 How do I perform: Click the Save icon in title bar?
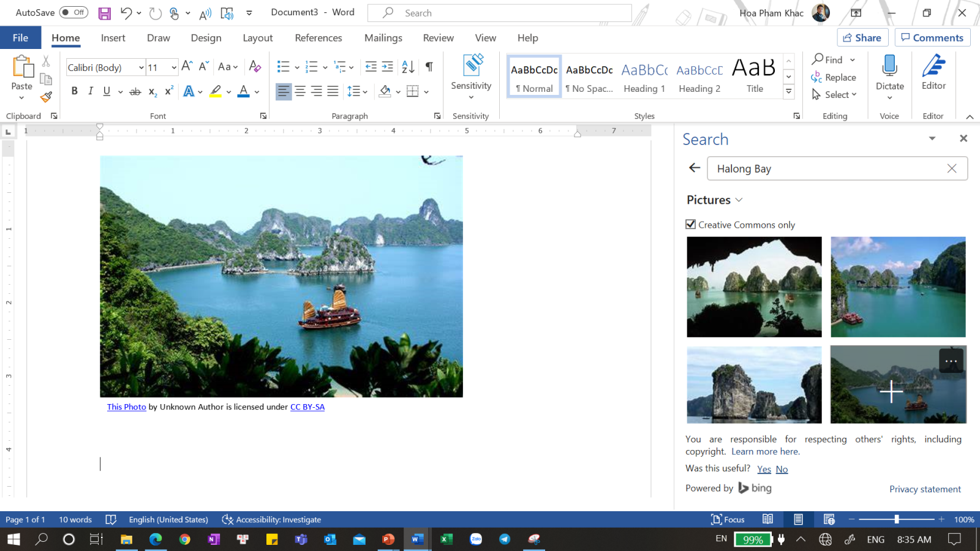pos(105,13)
